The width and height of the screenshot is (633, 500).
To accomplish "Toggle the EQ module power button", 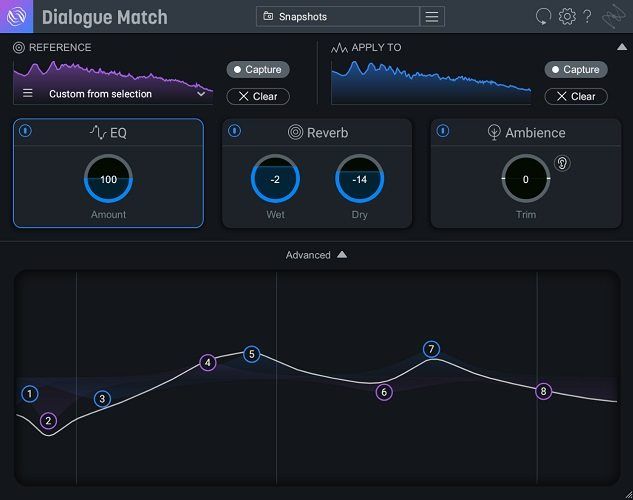I will click(26, 131).
